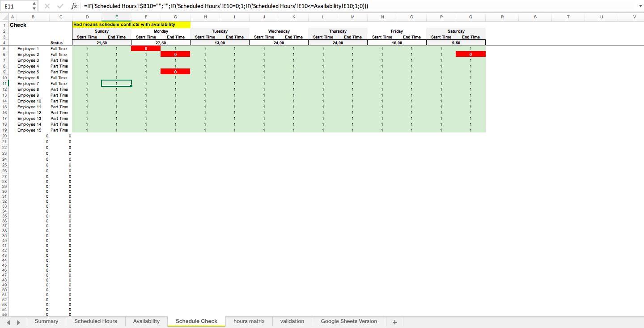Select column D header
The width and height of the screenshot is (644, 328).
coord(87,17)
